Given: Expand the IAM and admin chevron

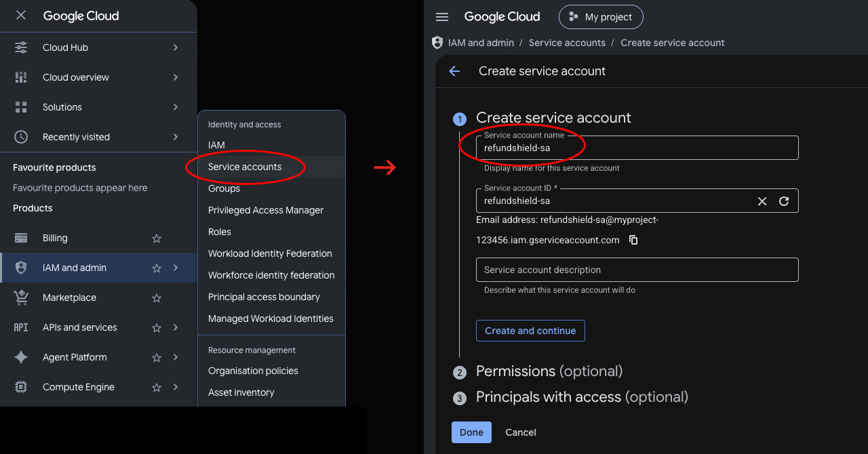Looking at the screenshot, I should [x=176, y=268].
